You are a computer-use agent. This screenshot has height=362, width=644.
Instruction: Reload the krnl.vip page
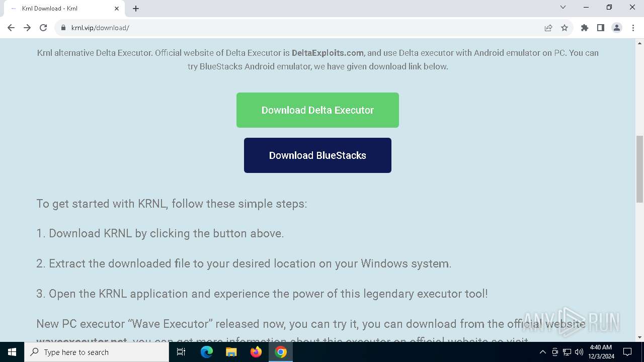[43, 28]
